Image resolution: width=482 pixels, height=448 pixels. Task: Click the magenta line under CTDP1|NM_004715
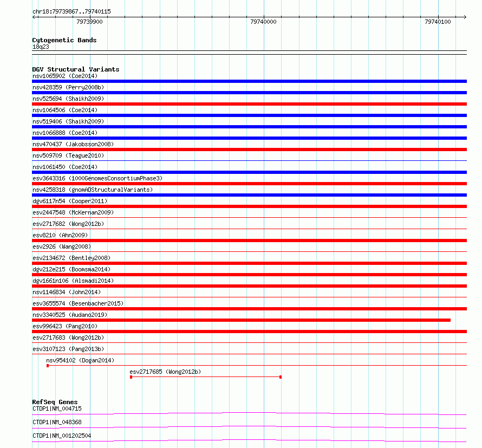click(x=249, y=413)
